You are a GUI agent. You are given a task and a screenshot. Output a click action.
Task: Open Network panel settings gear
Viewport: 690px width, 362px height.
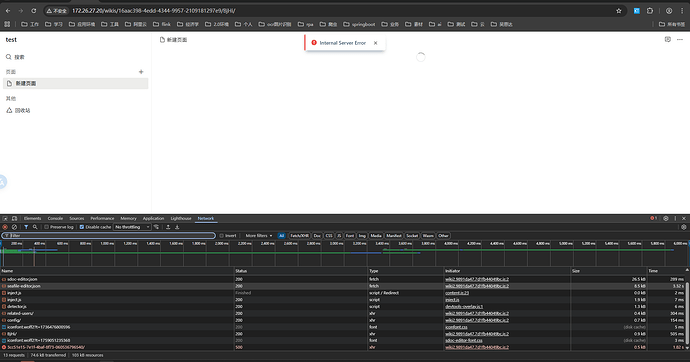683,227
